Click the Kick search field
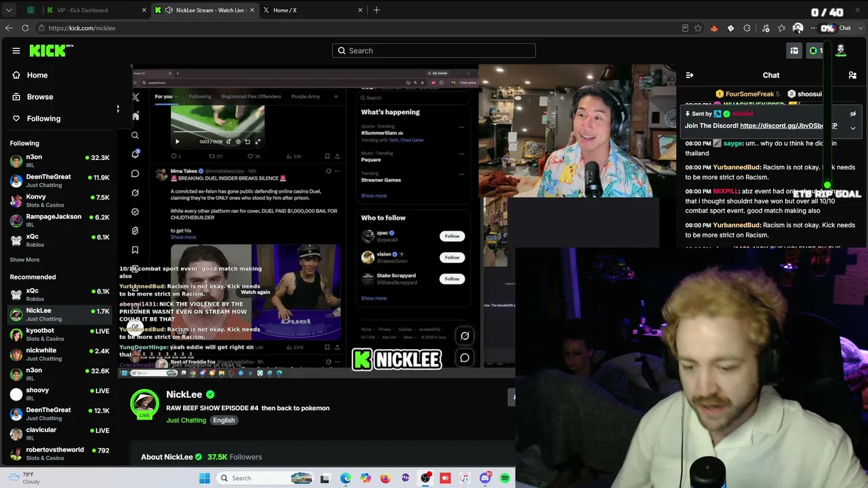 [434, 51]
